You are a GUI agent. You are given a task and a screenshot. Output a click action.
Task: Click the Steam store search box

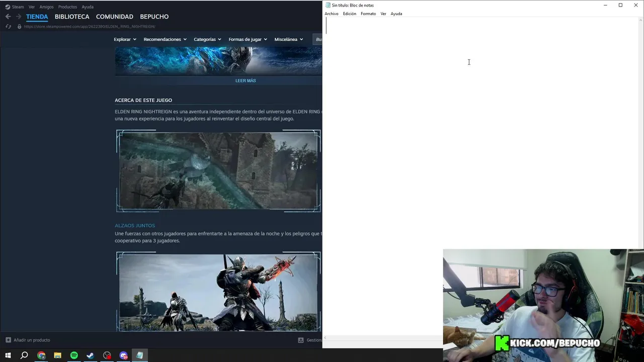pyautogui.click(x=317, y=39)
